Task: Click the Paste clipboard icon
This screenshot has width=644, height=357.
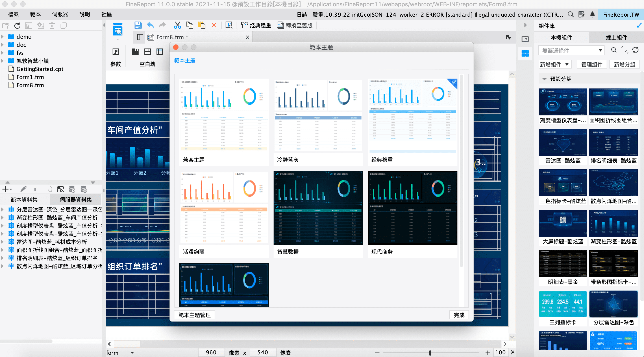Action: click(202, 25)
